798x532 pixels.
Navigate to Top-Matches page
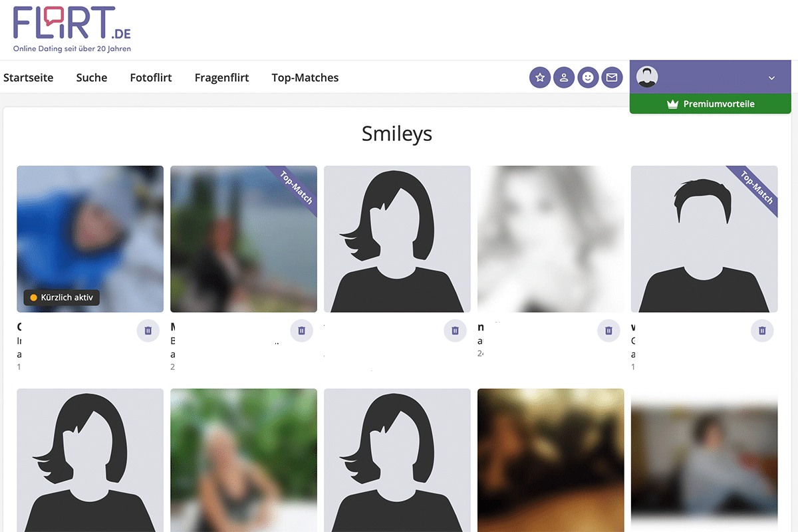pyautogui.click(x=305, y=78)
